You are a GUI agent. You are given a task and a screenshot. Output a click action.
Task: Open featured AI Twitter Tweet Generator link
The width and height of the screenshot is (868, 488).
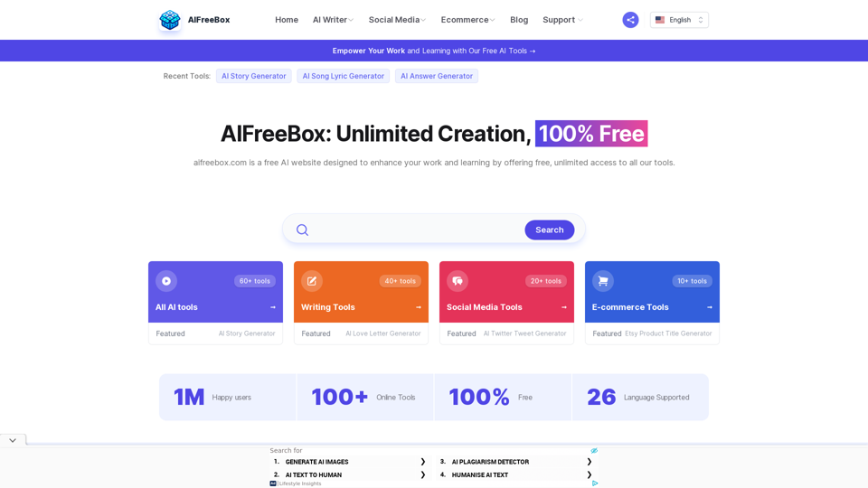(524, 333)
